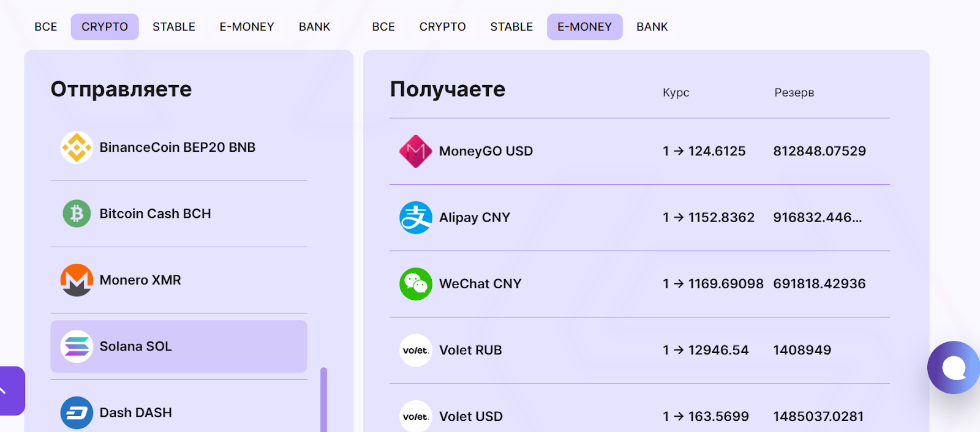Open the live chat bubble widget

954,368
